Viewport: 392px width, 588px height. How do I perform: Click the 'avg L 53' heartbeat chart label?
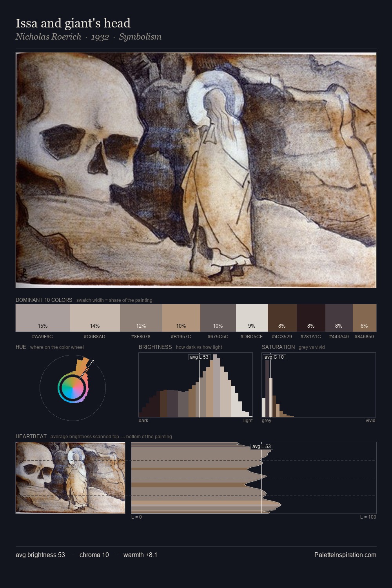tap(261, 446)
